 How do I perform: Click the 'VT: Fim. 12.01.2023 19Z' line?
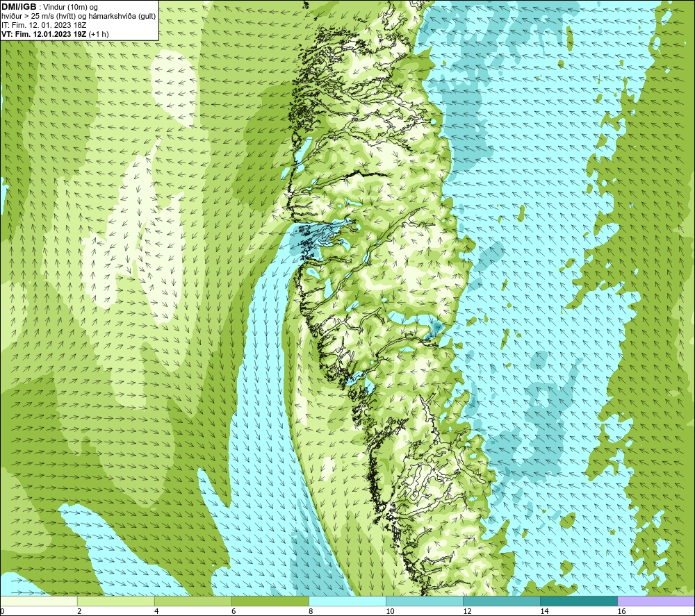pos(44,34)
